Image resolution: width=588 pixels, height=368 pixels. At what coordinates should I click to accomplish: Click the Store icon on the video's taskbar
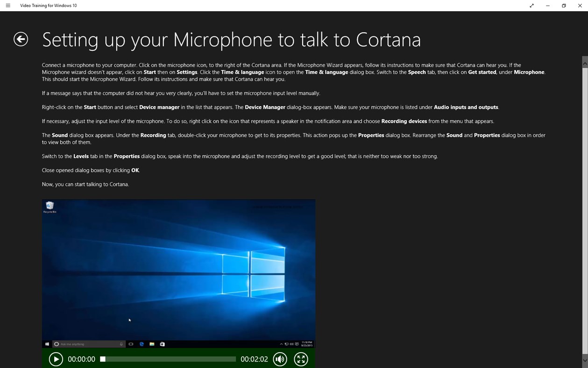coord(162,344)
